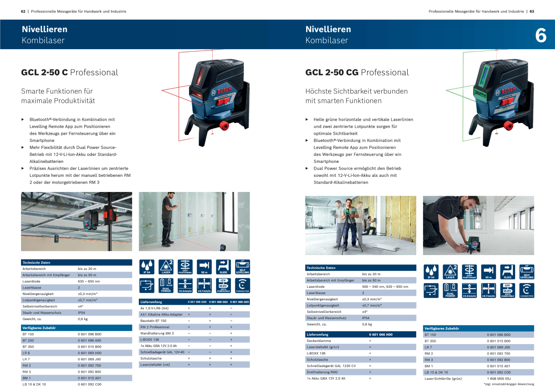Image resolution: width=555 pixels, height=392 pixels.
Task: Click the plumb-point line diagram icon on page 63
Action: coord(431,290)
